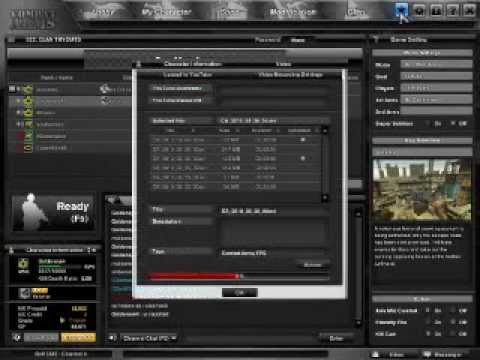Select On for Kill Cam
The height and width of the screenshot is (360, 480).
(428, 333)
